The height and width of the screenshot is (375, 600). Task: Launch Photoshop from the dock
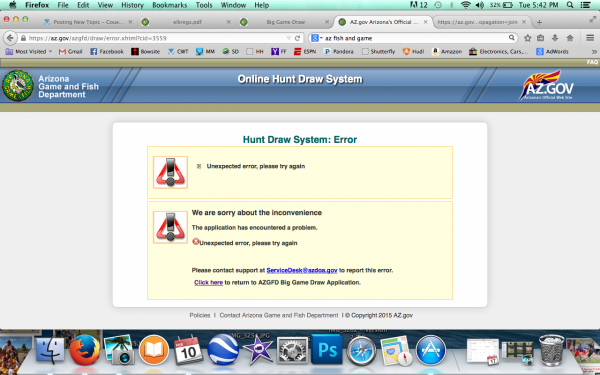(x=327, y=349)
